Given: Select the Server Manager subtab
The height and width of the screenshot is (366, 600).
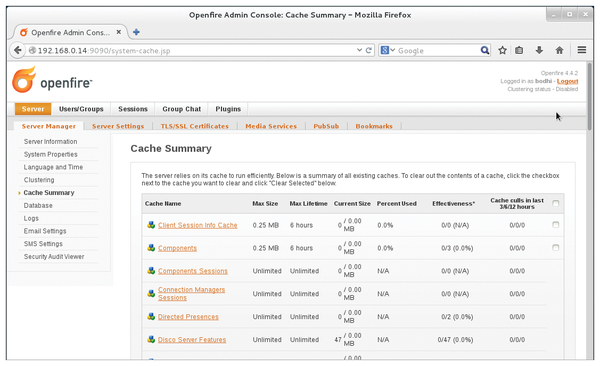Looking at the screenshot, I should 49,126.
